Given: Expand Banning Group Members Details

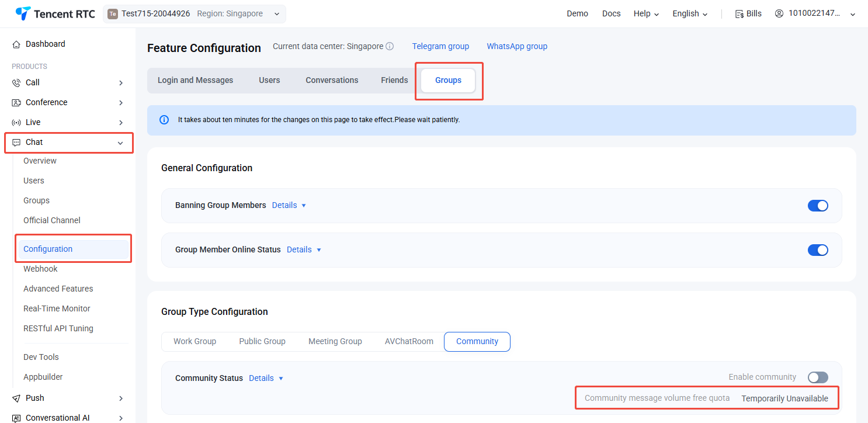Looking at the screenshot, I should [x=289, y=206].
